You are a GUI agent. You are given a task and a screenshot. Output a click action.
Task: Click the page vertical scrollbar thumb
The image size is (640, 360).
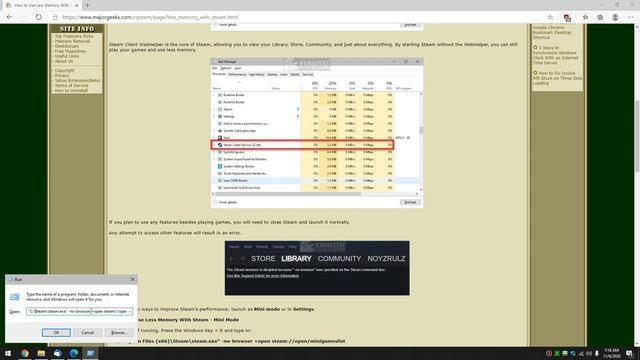pyautogui.click(x=637, y=135)
